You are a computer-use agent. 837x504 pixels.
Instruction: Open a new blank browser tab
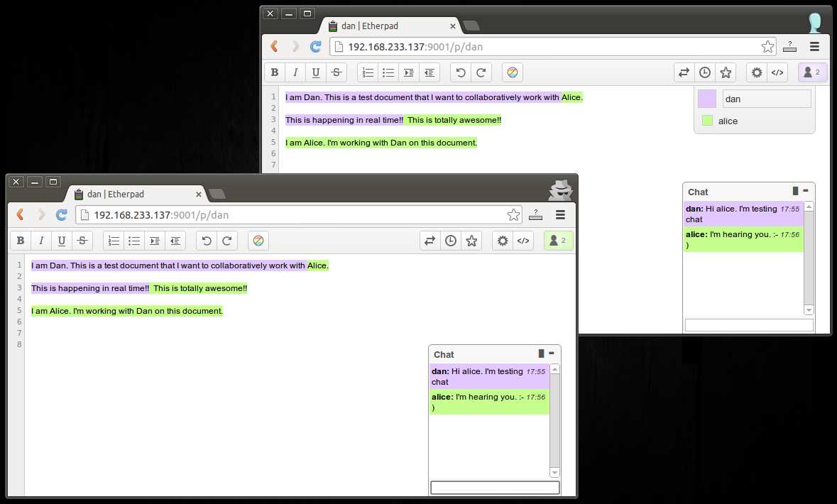pyautogui.click(x=217, y=192)
